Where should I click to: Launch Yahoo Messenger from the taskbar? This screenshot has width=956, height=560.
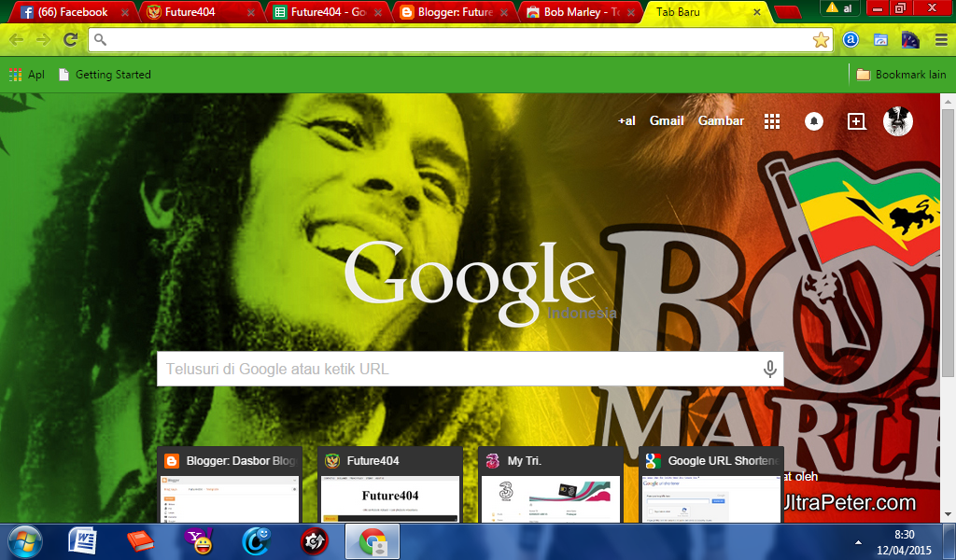198,541
